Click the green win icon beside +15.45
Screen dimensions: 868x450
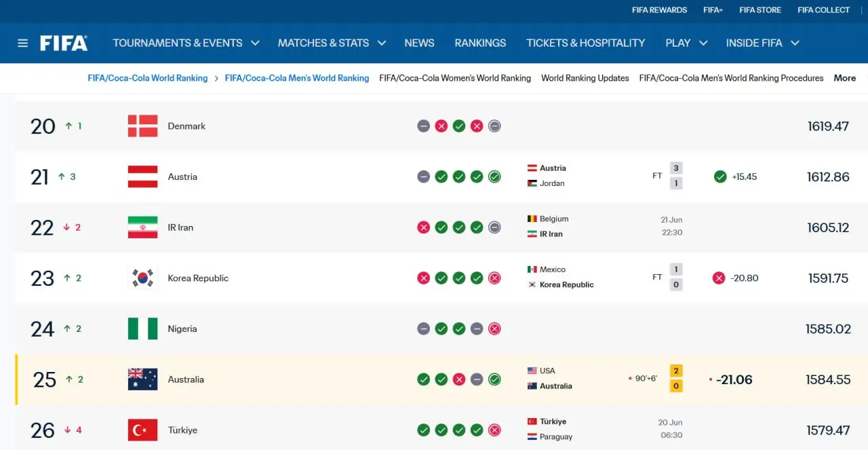[x=720, y=176]
